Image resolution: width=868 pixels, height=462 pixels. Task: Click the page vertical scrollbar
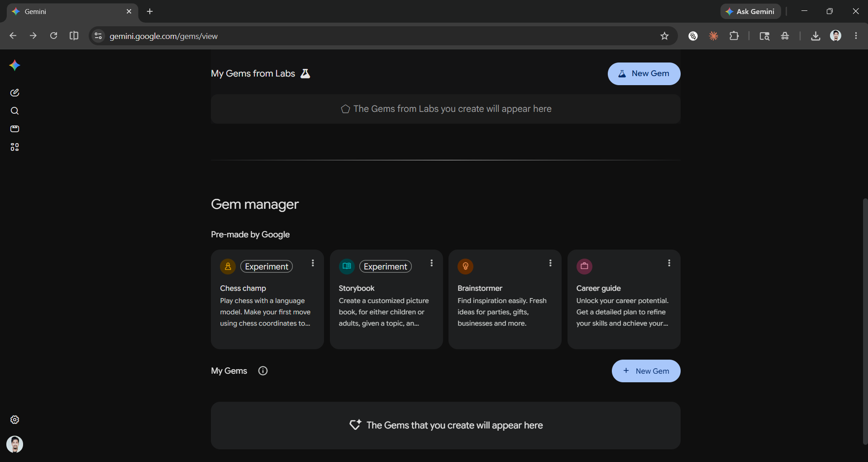click(x=865, y=321)
